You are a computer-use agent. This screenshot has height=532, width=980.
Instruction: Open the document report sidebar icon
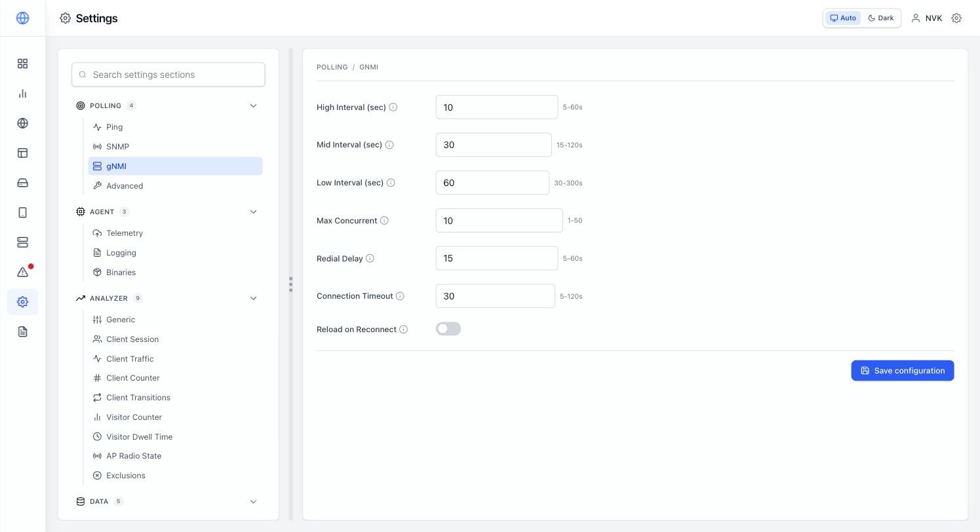22,332
